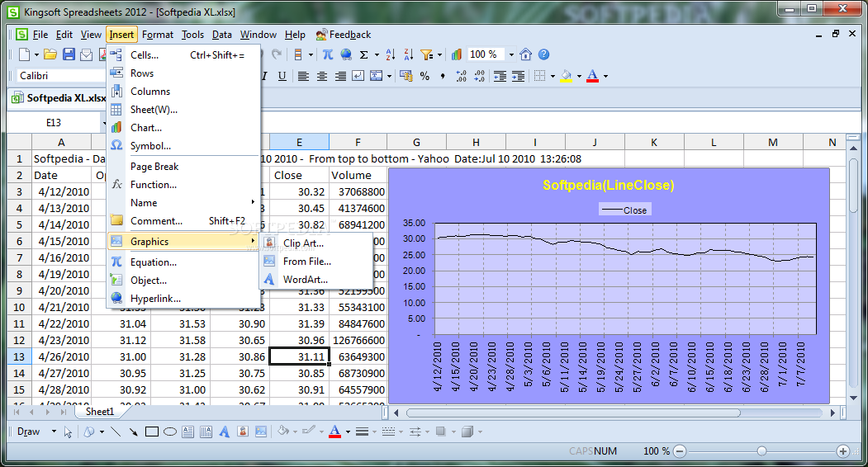Decrease indent
This screenshot has height=467, width=868.
(500, 76)
